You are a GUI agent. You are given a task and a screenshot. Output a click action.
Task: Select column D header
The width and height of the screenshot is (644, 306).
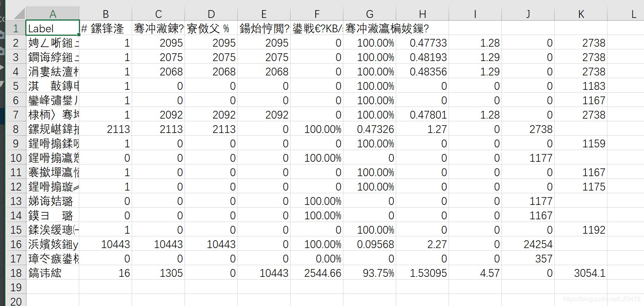click(x=211, y=14)
